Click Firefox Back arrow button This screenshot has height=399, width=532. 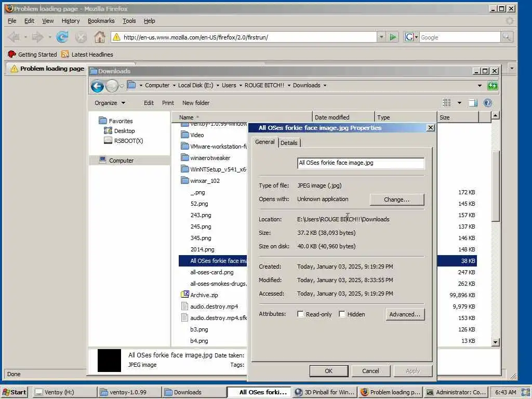pyautogui.click(x=14, y=37)
